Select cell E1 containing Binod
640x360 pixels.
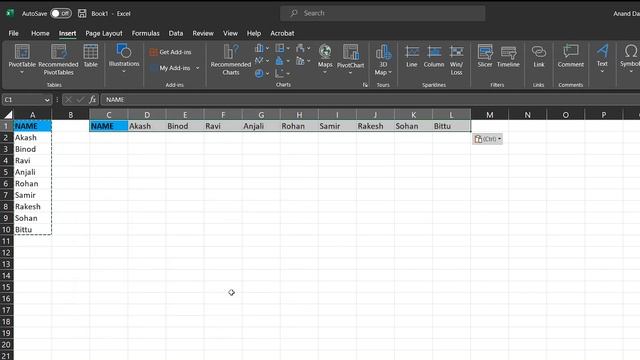(185, 126)
